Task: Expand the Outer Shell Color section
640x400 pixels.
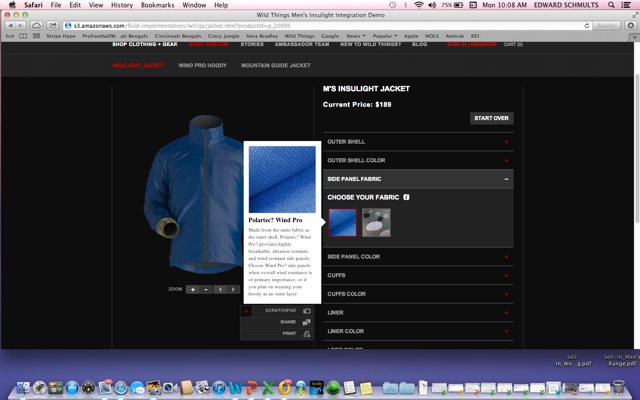Action: click(418, 160)
